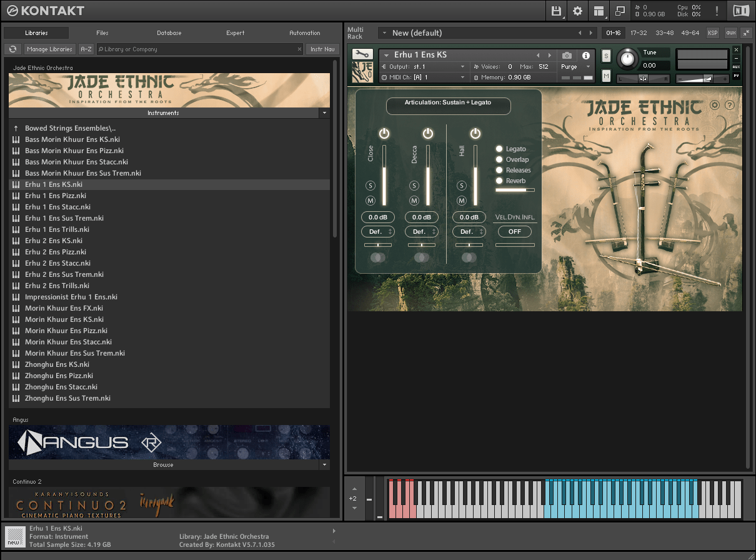Toggle the Releases option

click(x=500, y=170)
